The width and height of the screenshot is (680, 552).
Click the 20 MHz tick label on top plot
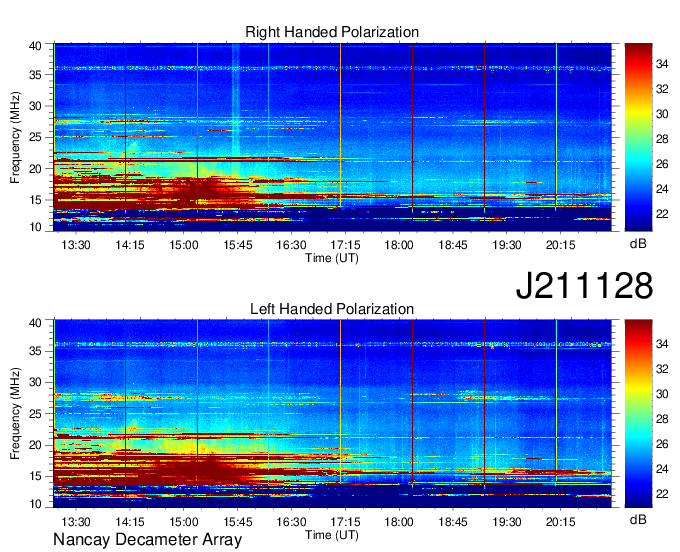(35, 169)
